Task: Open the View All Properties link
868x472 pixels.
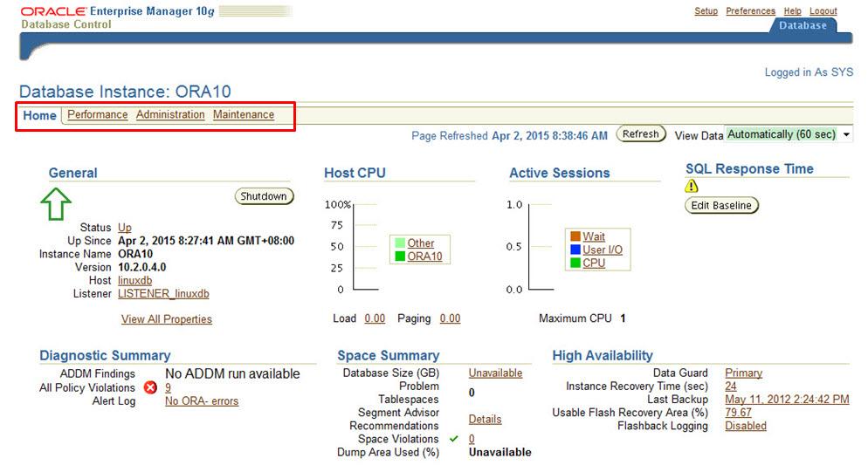Action: [167, 319]
